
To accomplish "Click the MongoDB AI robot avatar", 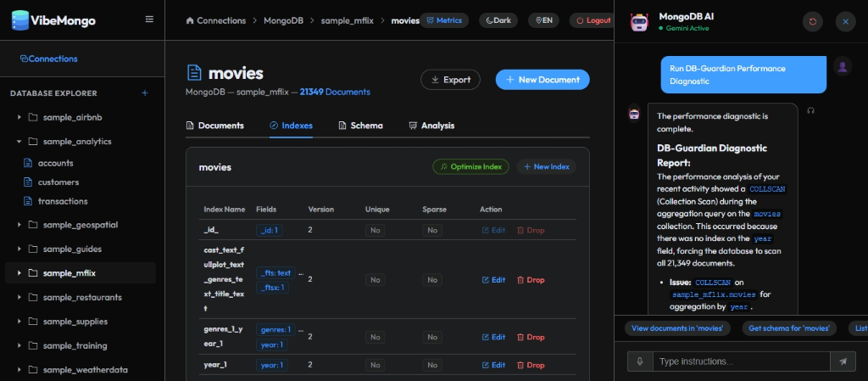I will point(639,21).
